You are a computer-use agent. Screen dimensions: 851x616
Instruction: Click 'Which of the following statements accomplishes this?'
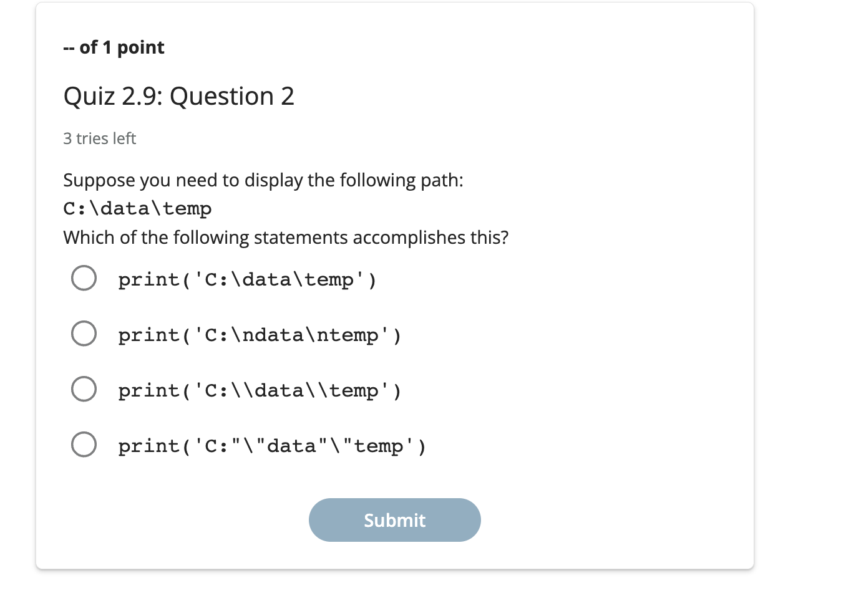tap(286, 238)
